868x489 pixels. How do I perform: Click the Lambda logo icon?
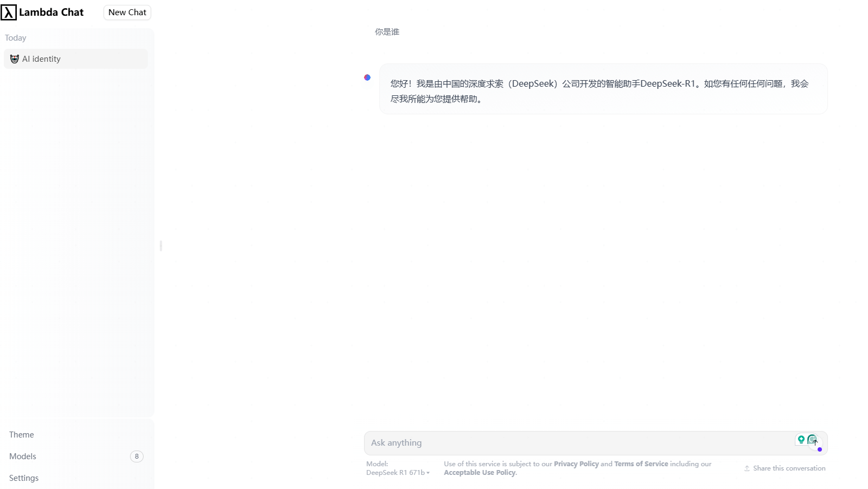(x=9, y=12)
